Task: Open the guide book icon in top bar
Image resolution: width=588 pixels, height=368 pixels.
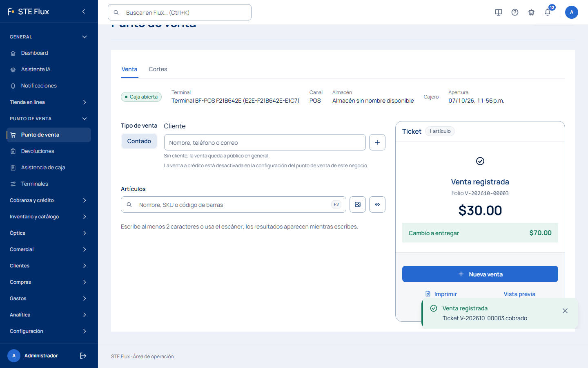Action: tap(499, 12)
